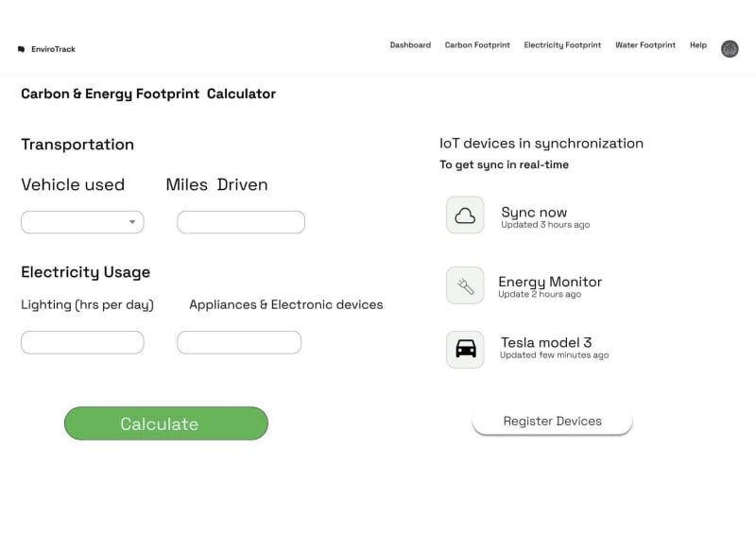Click 'Appliances & Electronic devices' label
This screenshot has height=534, width=756.
pos(286,304)
